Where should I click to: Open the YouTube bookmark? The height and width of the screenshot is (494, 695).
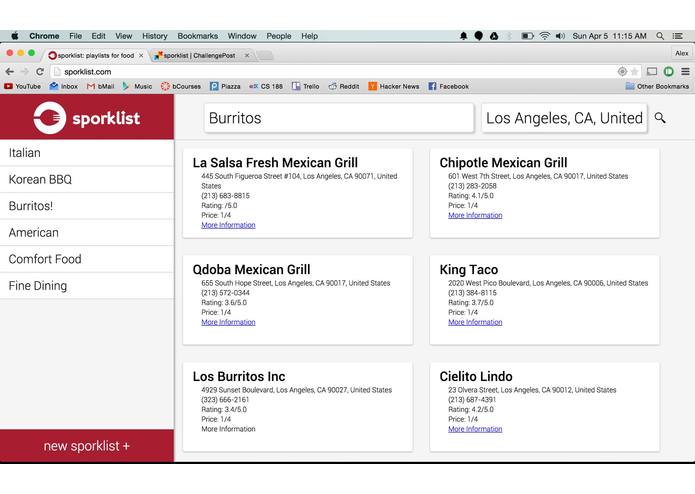click(x=23, y=86)
